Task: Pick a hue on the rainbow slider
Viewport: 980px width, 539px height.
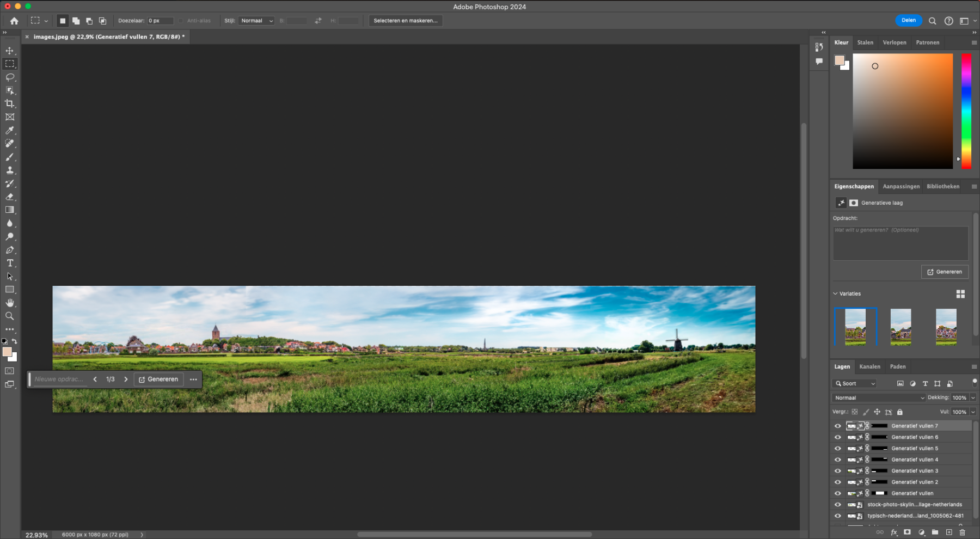Action: [966, 111]
